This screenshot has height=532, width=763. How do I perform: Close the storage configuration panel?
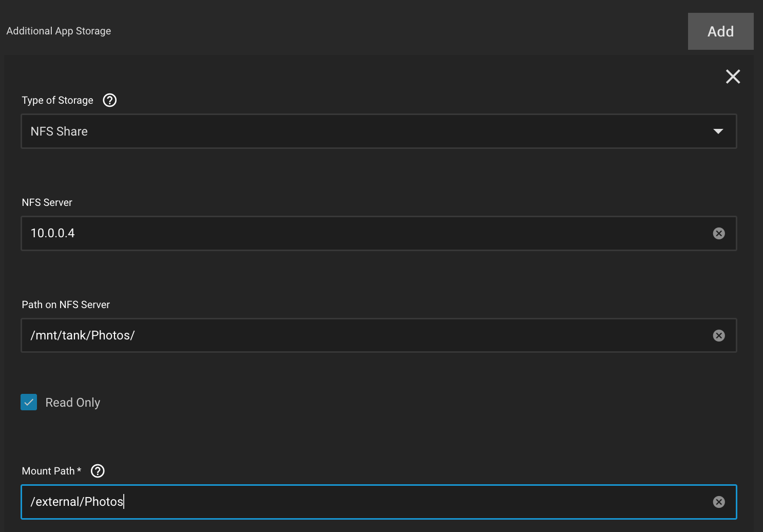click(733, 77)
